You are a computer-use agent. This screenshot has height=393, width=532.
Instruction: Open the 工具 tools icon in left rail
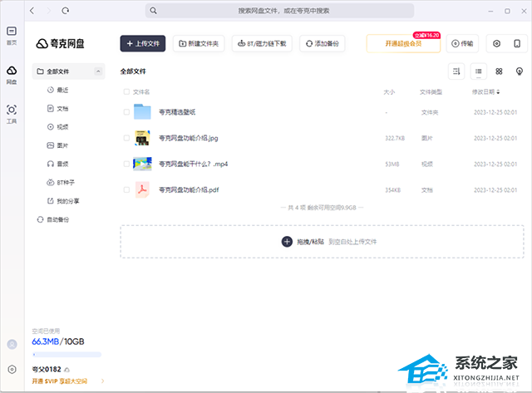pyautogui.click(x=12, y=112)
